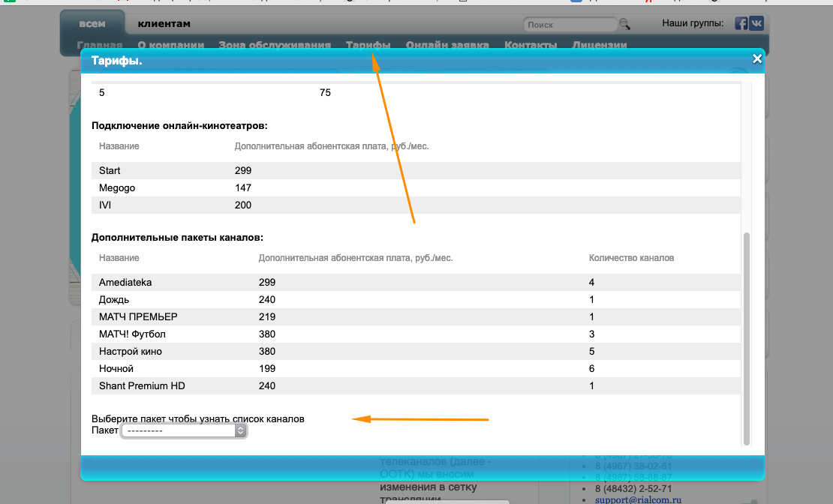This screenshot has width=833, height=504.
Task: Click the support@rialcom.ru email link
Action: (x=638, y=499)
